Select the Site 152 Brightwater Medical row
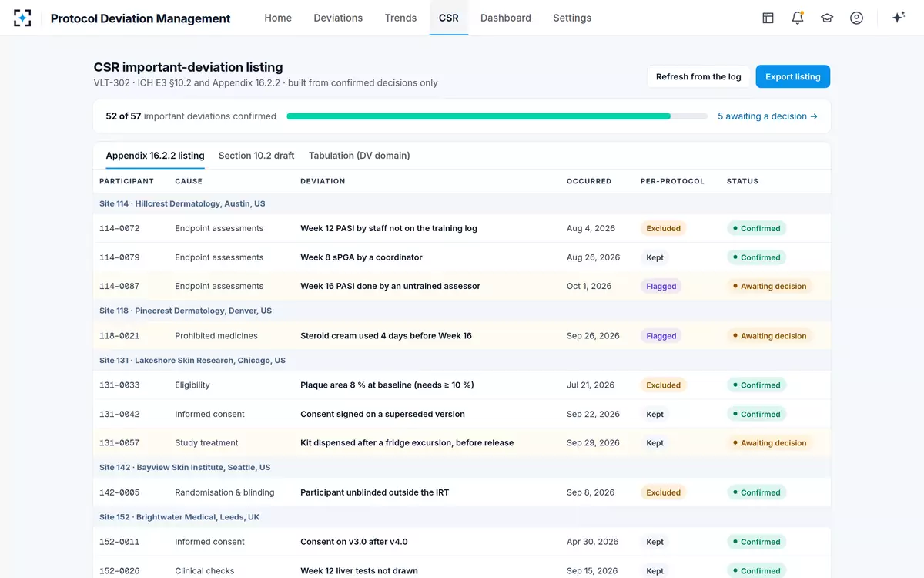Image resolution: width=924 pixels, height=578 pixels. 462,517
